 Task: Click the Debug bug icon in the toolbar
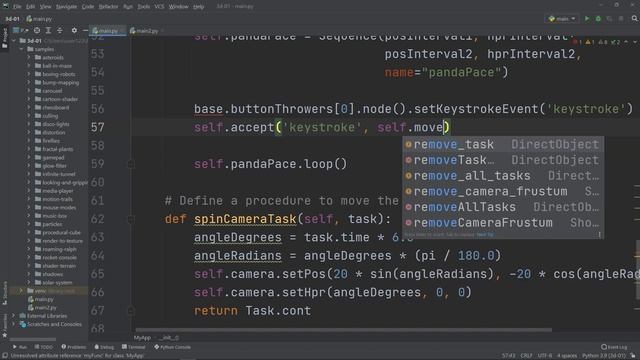point(598,18)
